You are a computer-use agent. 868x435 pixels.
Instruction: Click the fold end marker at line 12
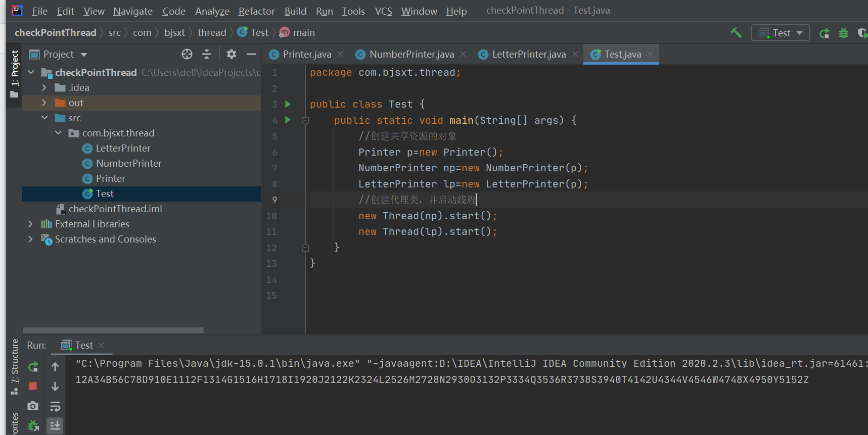(305, 248)
